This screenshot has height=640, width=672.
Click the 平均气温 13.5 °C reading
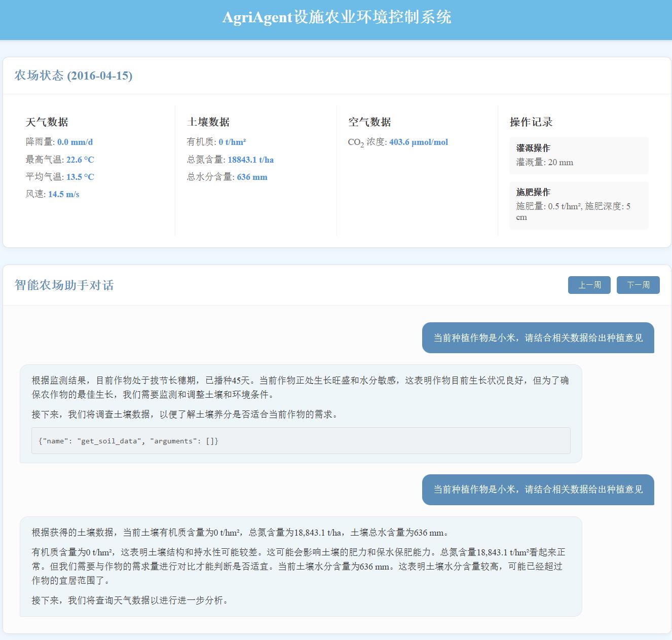point(80,177)
